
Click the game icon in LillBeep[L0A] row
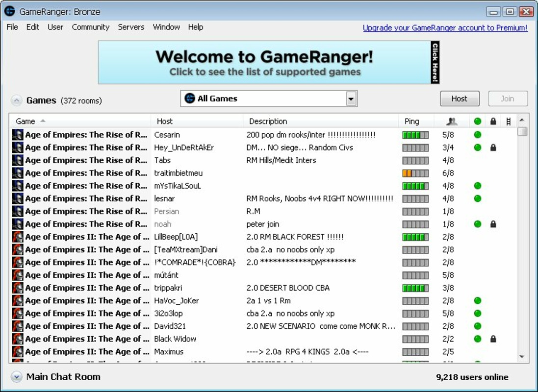pos(18,237)
